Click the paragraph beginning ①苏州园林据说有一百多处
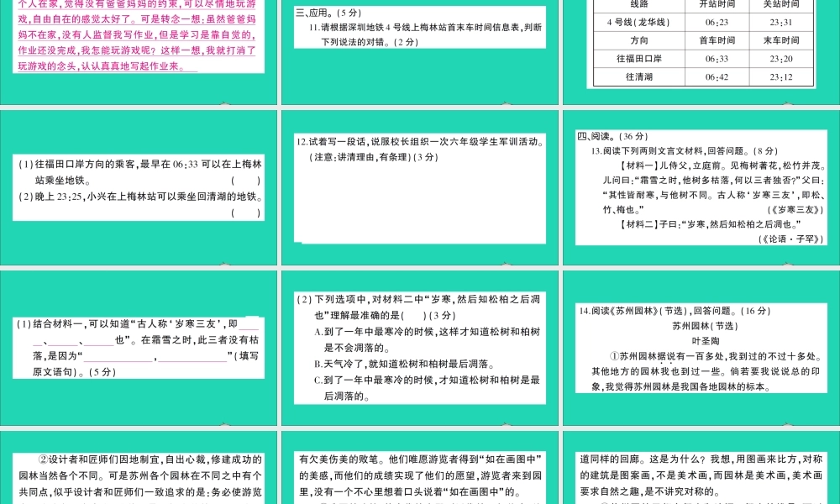 click(x=706, y=371)
